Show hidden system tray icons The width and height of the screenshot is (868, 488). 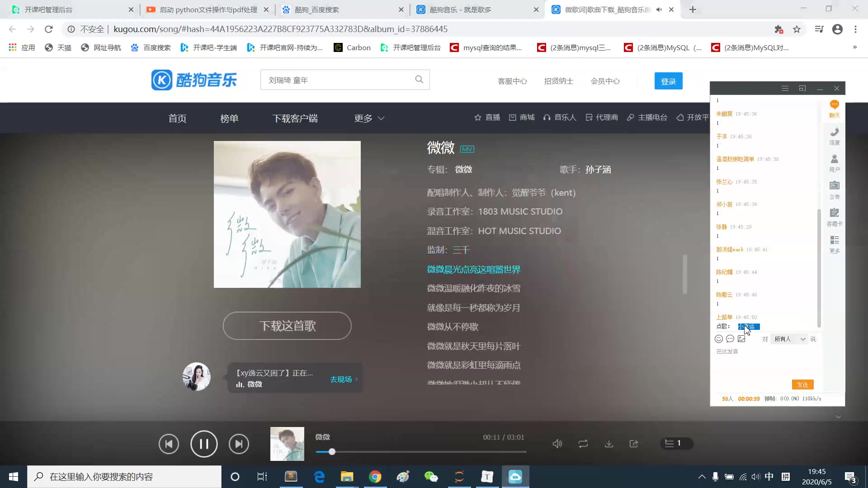[x=702, y=477]
